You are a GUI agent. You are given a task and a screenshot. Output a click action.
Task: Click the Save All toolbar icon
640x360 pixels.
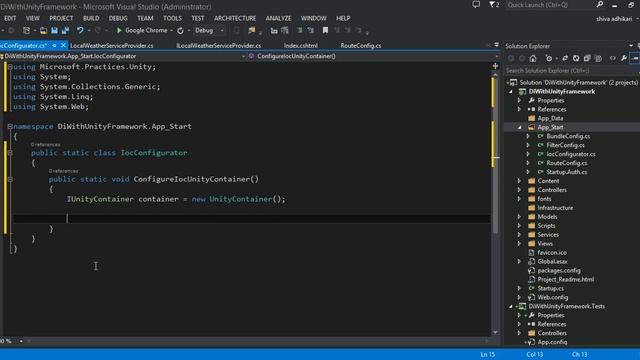[x=65, y=31]
